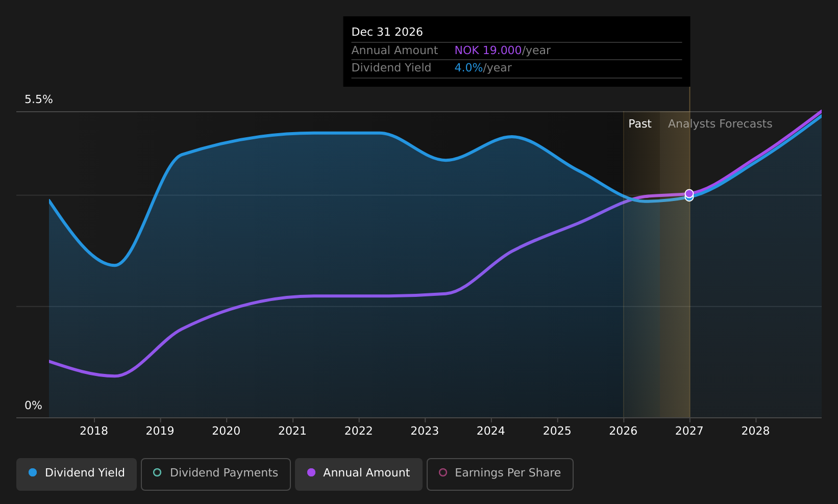Click the 5.5% y-axis label

pyautogui.click(x=39, y=99)
